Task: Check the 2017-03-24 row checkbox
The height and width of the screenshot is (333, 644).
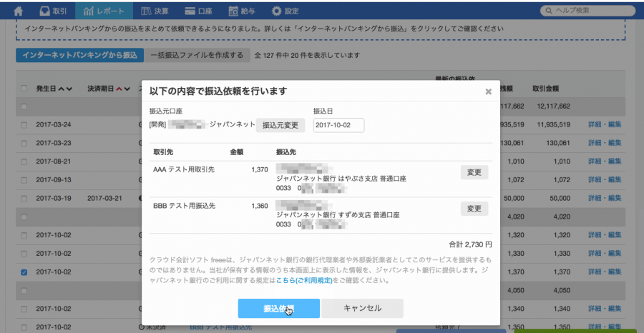Action: pyautogui.click(x=24, y=124)
